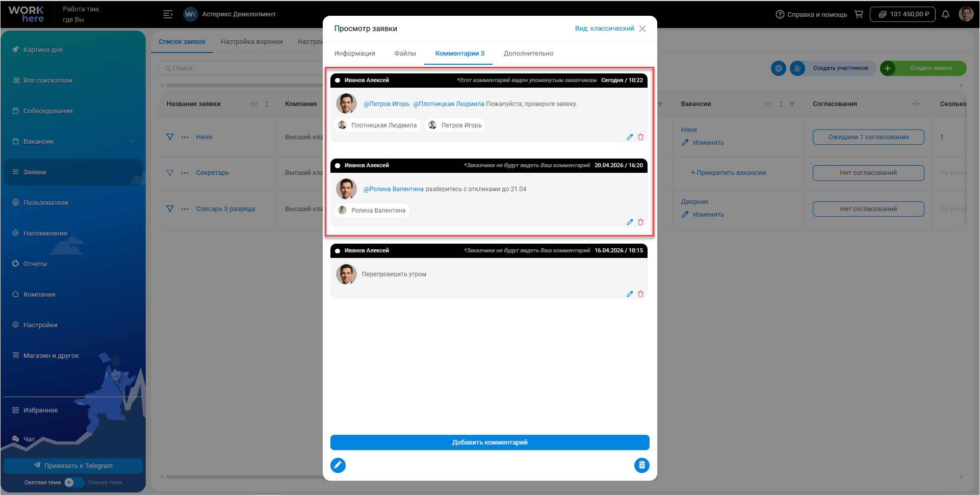Screen dimensions: 980x496
Task: Click @Ролина Валентина mention link
Action: (393, 189)
